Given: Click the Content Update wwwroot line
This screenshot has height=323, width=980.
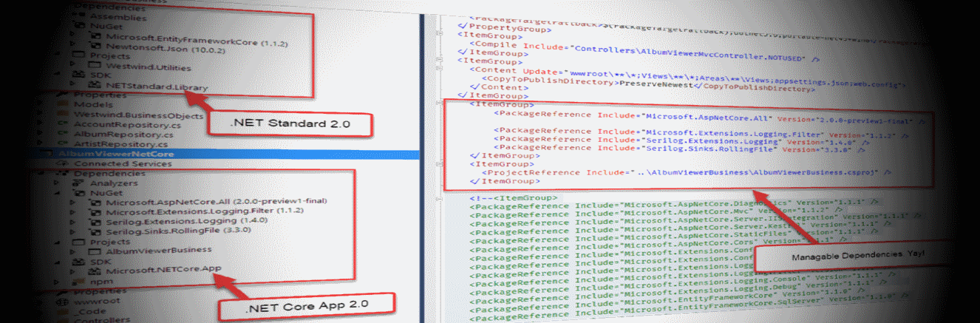Looking at the screenshot, I should click(x=687, y=77).
